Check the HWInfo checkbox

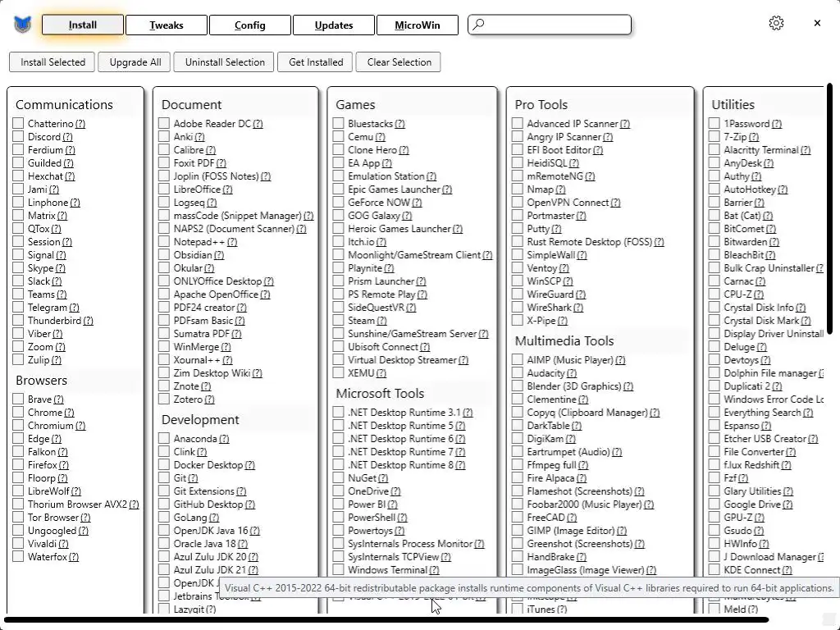point(714,543)
